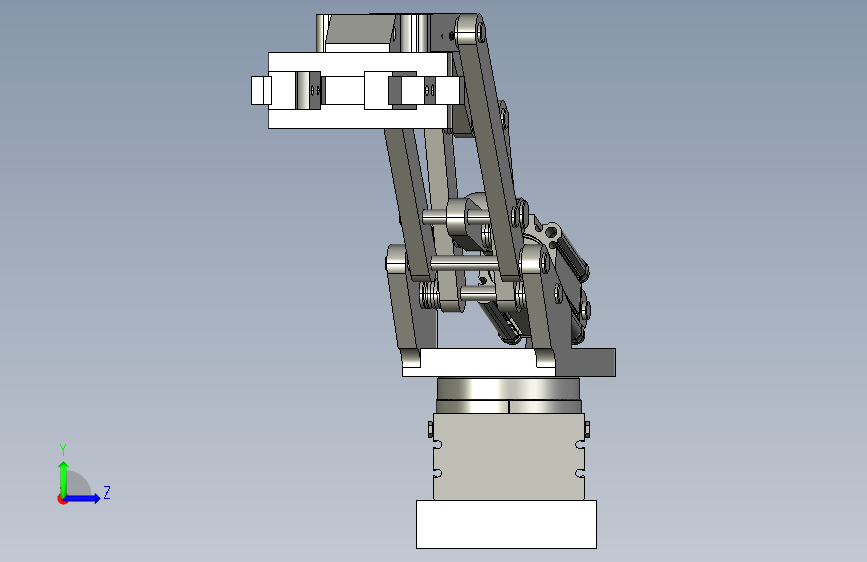Select the white base block under the robot

click(x=506, y=524)
